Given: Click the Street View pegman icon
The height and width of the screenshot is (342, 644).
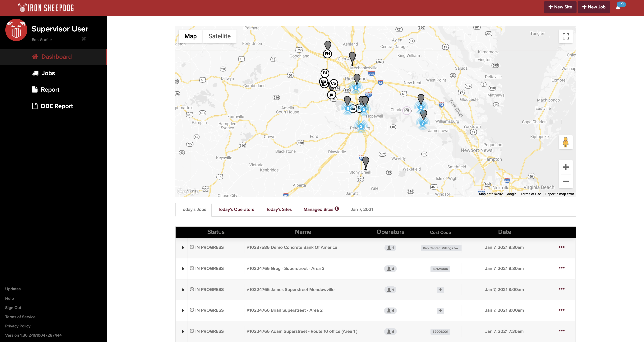Looking at the screenshot, I should click(x=565, y=142).
